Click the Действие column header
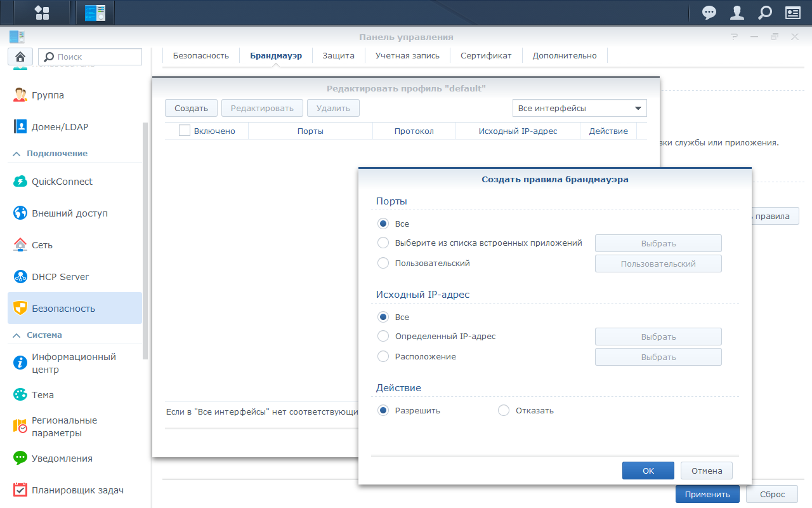 tap(608, 131)
